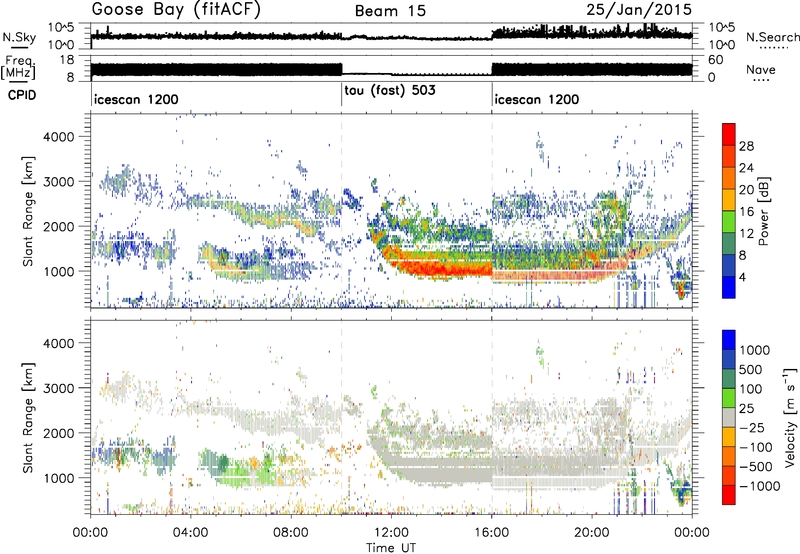Select the orange 20–24 dB Power colorbar segment
The image size is (800, 554).
(729, 179)
